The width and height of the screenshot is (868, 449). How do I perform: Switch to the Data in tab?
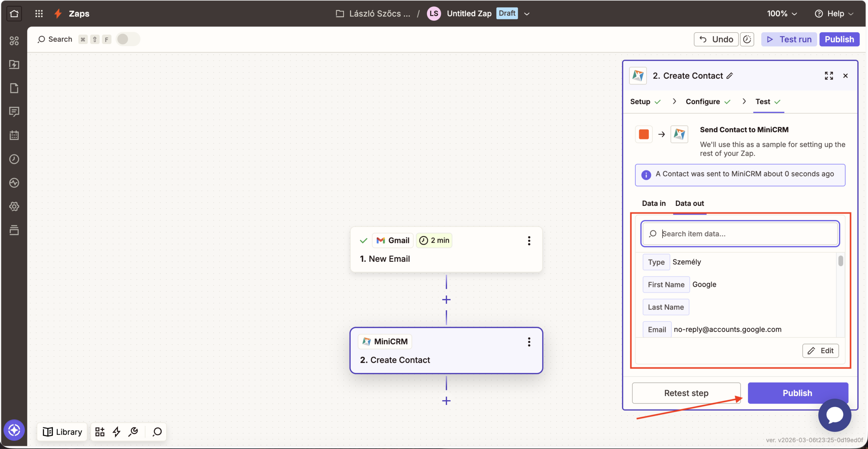coord(653,203)
